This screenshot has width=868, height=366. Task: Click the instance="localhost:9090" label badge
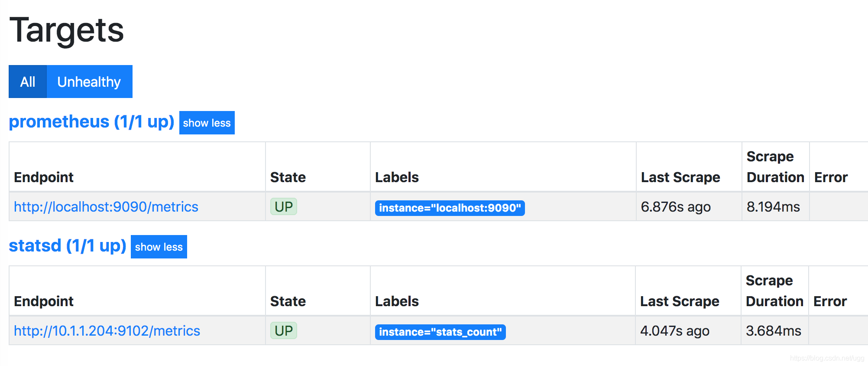[x=450, y=208]
